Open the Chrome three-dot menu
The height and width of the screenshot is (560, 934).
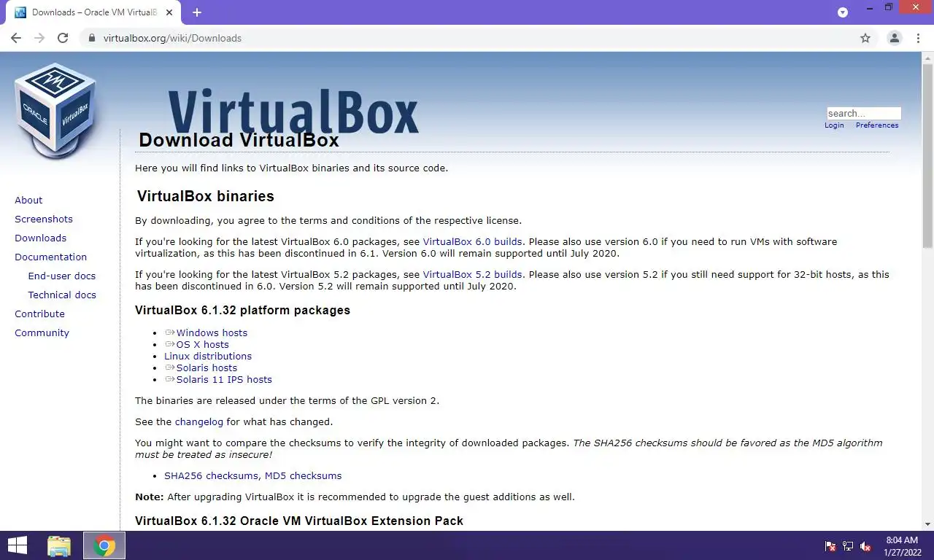(x=918, y=38)
